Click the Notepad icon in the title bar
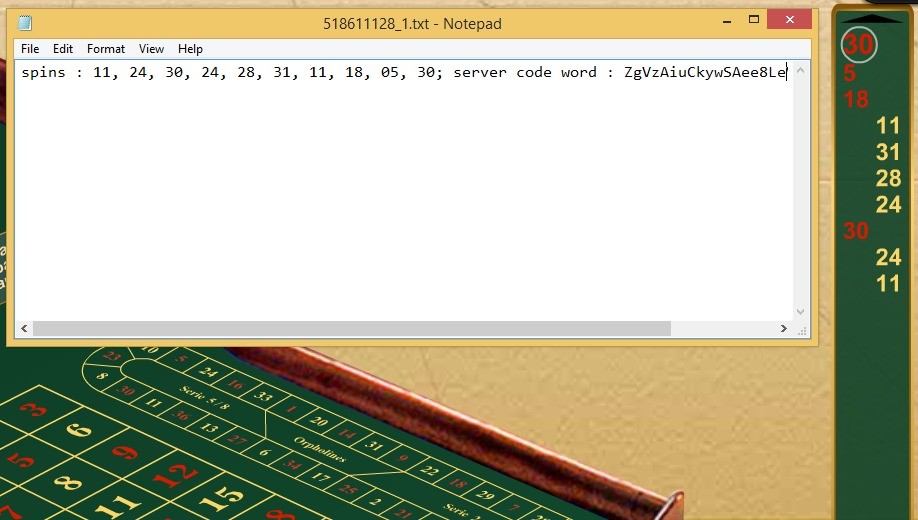918x520 pixels. click(25, 23)
